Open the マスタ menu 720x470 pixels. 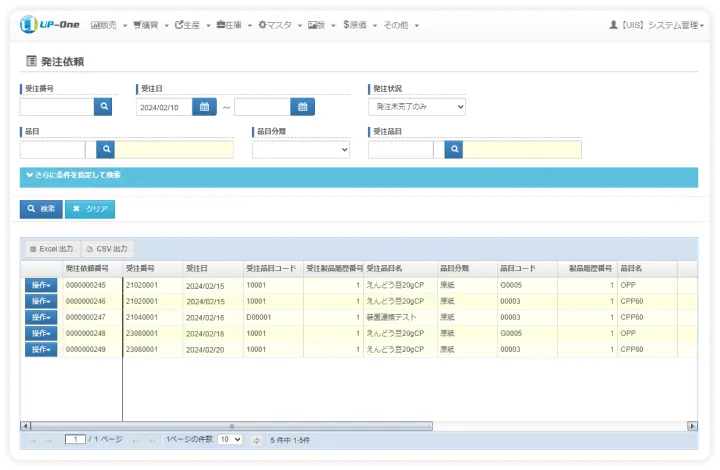point(278,25)
